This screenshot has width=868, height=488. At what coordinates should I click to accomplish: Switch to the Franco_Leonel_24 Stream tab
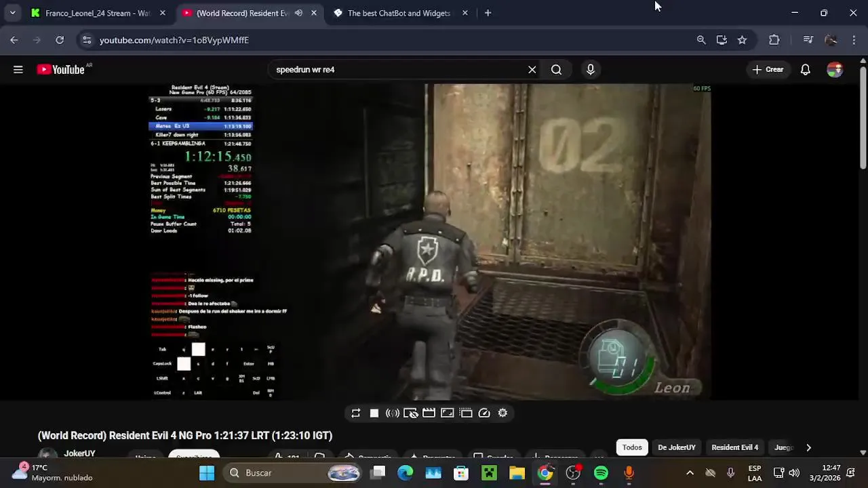[98, 13]
